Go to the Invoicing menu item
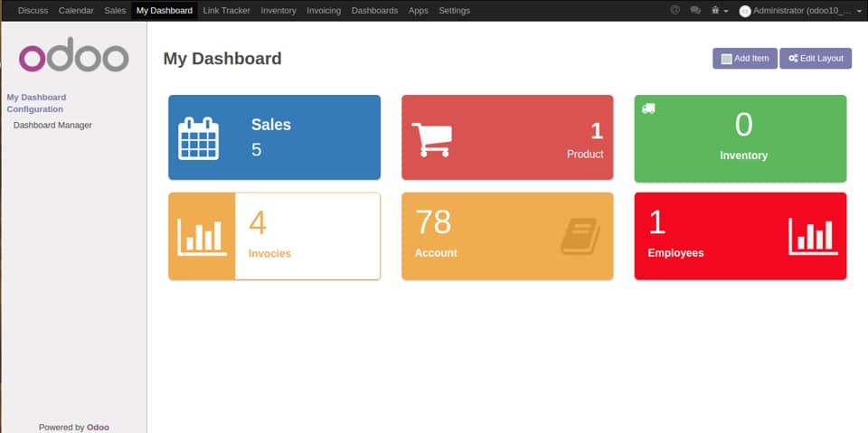 pyautogui.click(x=324, y=11)
